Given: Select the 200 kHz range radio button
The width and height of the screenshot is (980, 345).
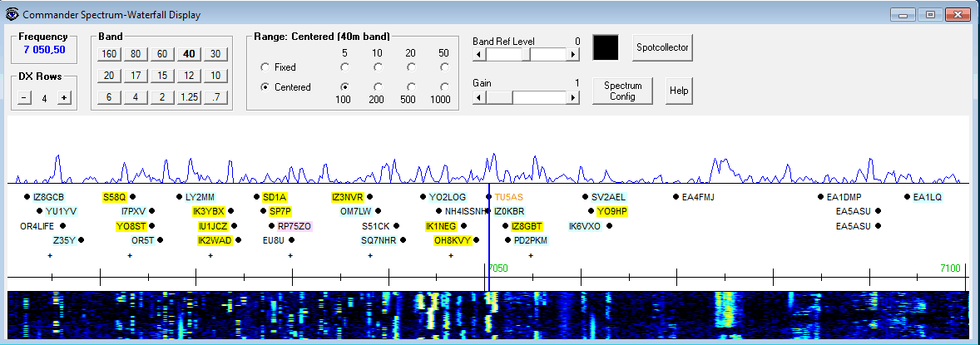Looking at the screenshot, I should coord(378,86).
